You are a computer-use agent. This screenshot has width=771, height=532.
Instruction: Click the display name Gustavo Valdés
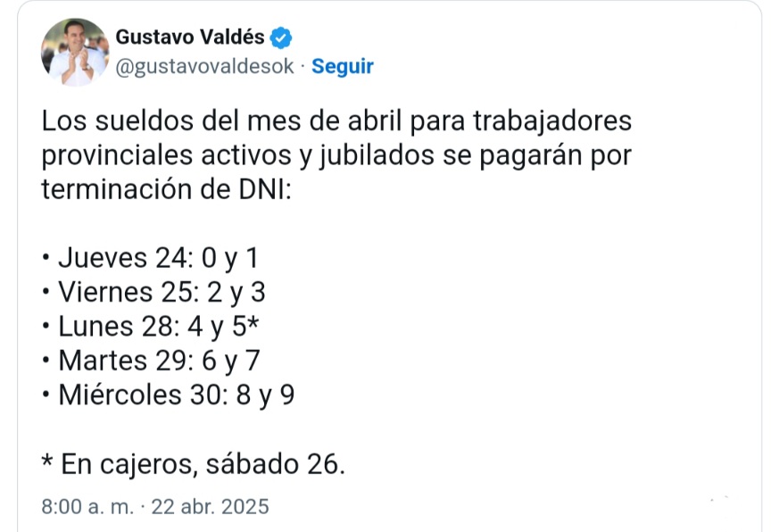click(x=191, y=37)
